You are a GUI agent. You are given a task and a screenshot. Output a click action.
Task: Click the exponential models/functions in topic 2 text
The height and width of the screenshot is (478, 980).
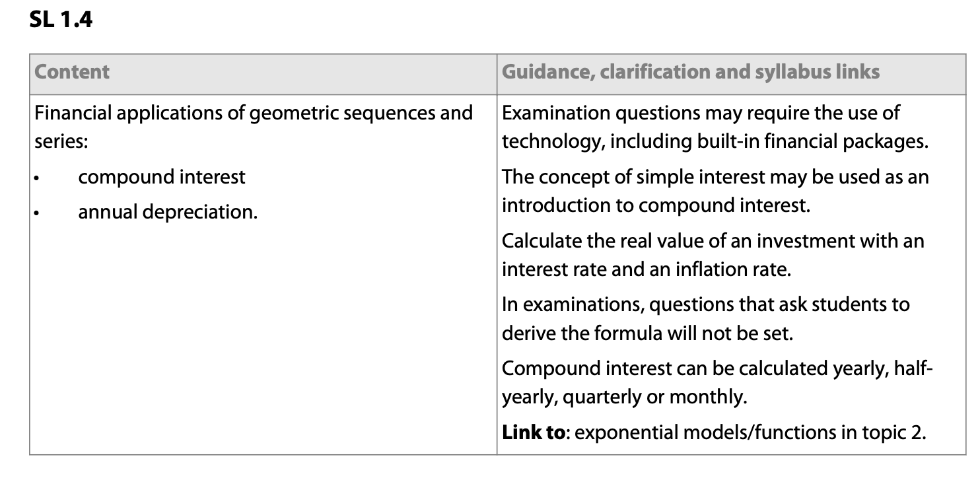click(746, 433)
